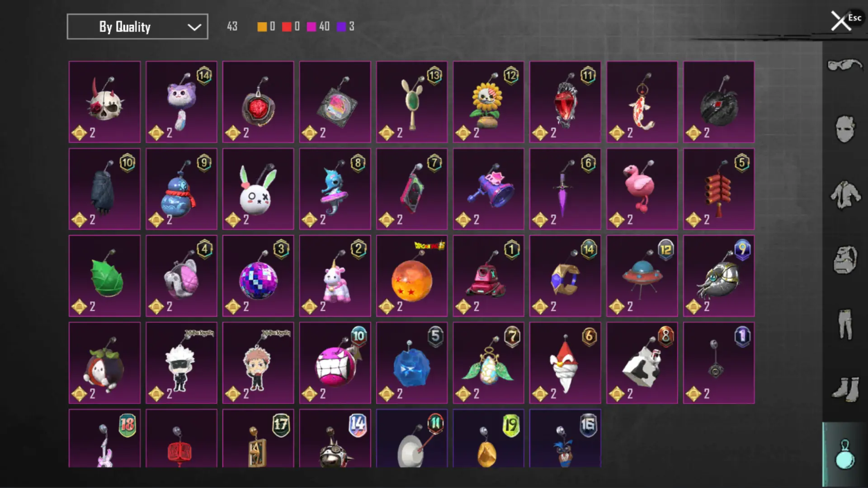The height and width of the screenshot is (488, 868).
Task: Open the pants category icon
Action: tap(845, 324)
